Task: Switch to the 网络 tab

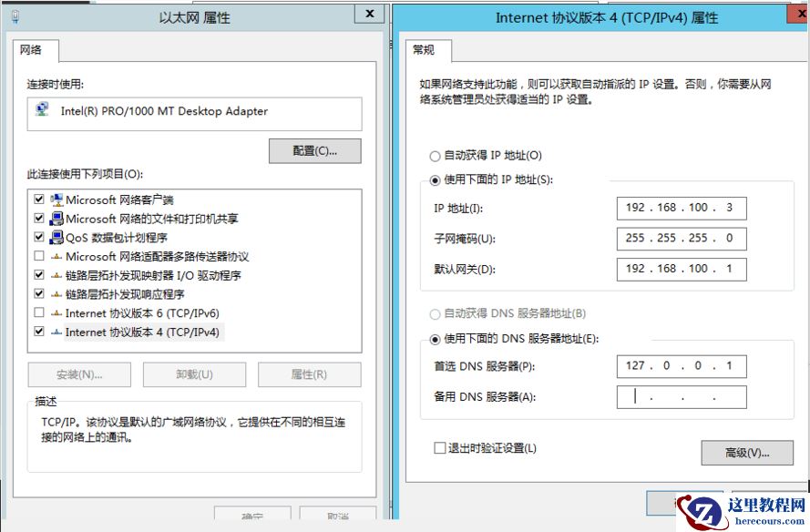Action: pos(36,50)
